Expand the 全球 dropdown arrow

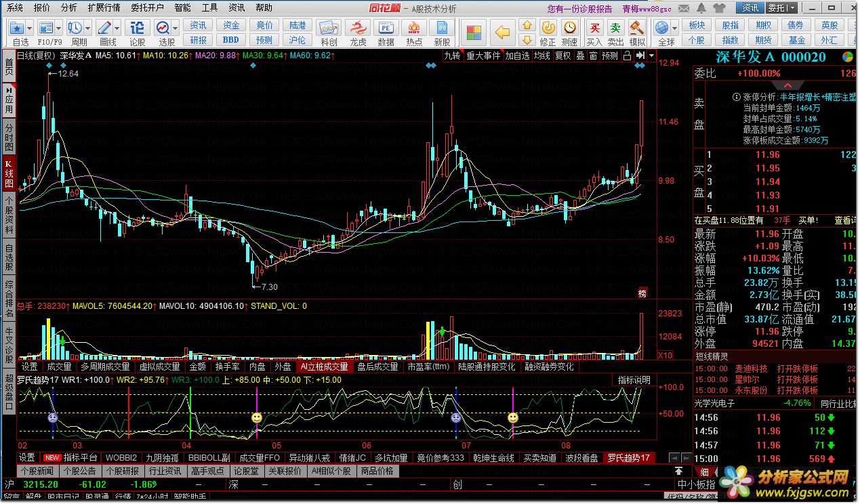click(x=674, y=28)
